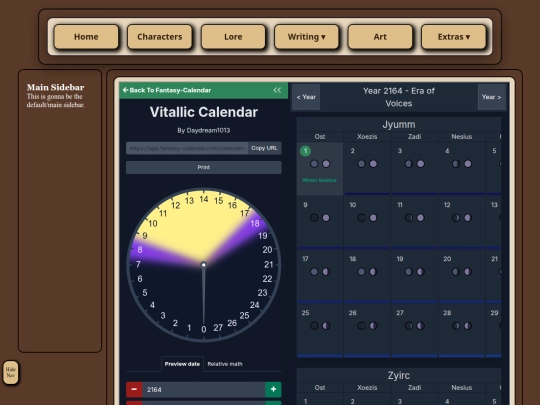Click the Jyumm month header
Image resolution: width=540 pixels, height=405 pixels.
(x=399, y=124)
